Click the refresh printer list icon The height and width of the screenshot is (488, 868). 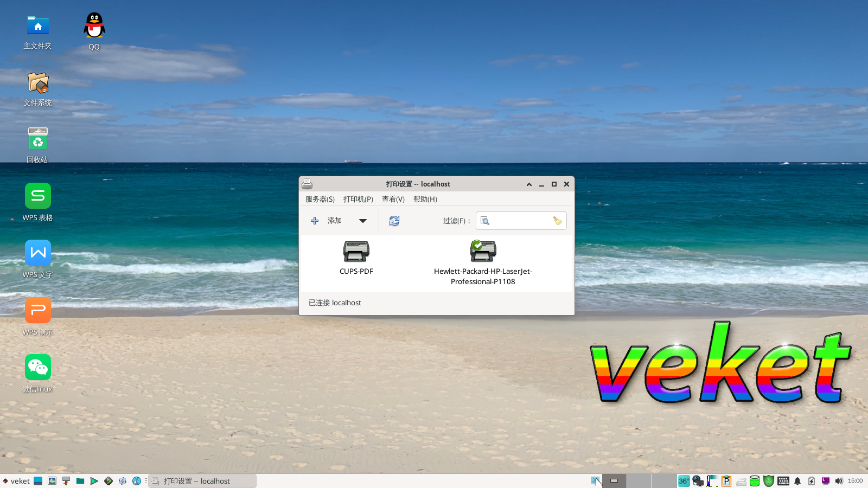click(x=394, y=221)
